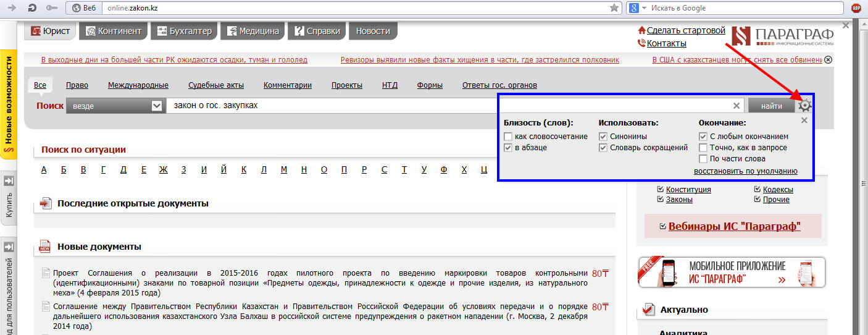Uncheck the 'Синонимы' checkbox
This screenshot has width=868, height=335.
point(603,137)
